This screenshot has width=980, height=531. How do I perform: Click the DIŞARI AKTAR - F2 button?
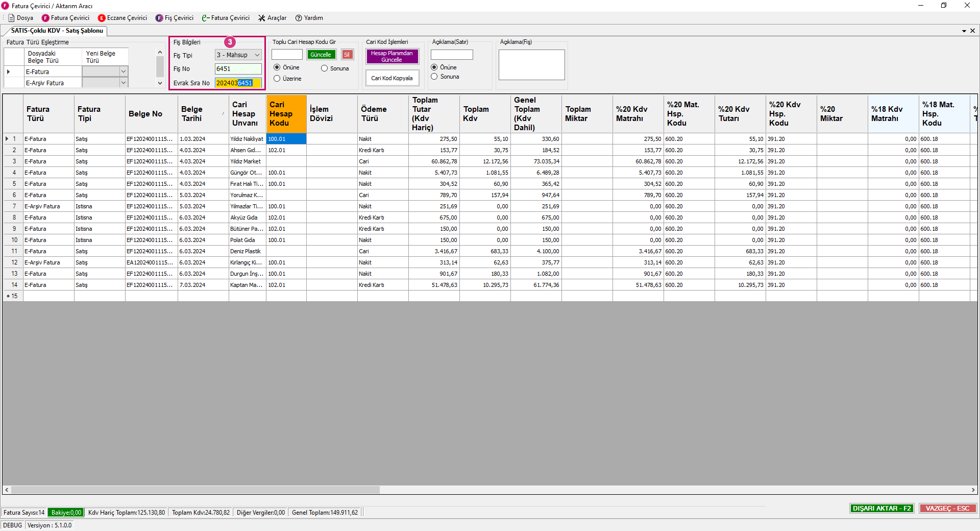(x=881, y=509)
